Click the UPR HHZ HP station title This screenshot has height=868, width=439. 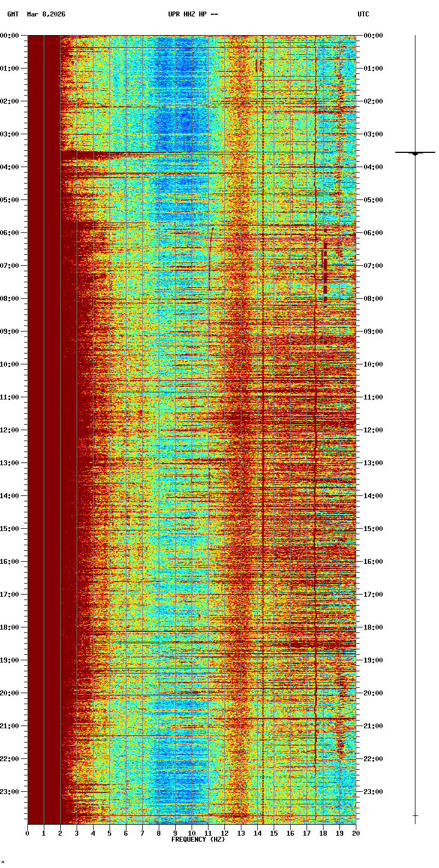(193, 14)
